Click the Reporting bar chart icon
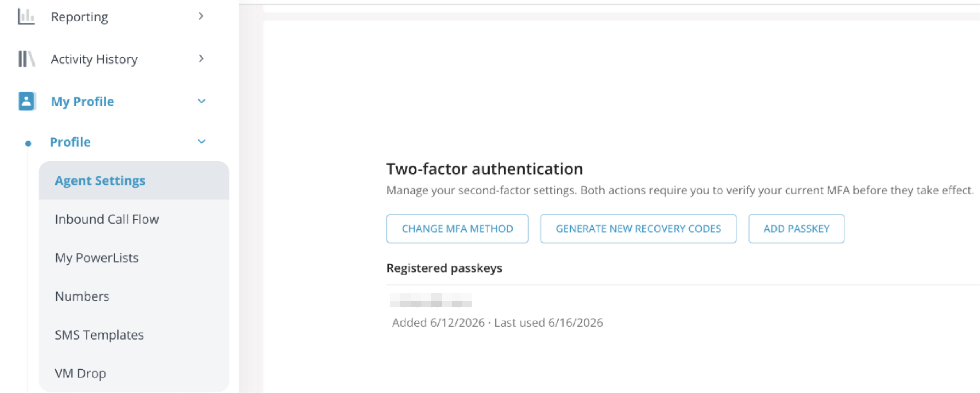 point(26,17)
